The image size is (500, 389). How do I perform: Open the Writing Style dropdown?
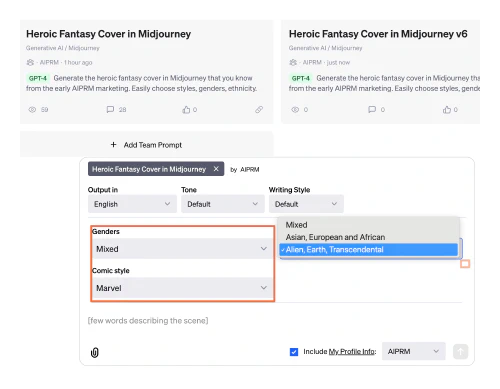click(306, 204)
